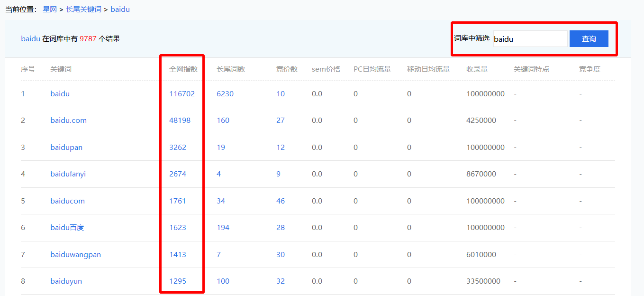Screen dimensions: 644x296
Task: Click the 查询 search button
Action: coord(589,39)
